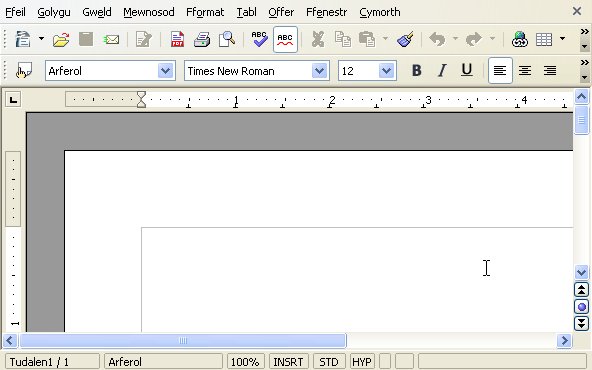
Task: Open the Cymorth menu
Action: click(379, 12)
